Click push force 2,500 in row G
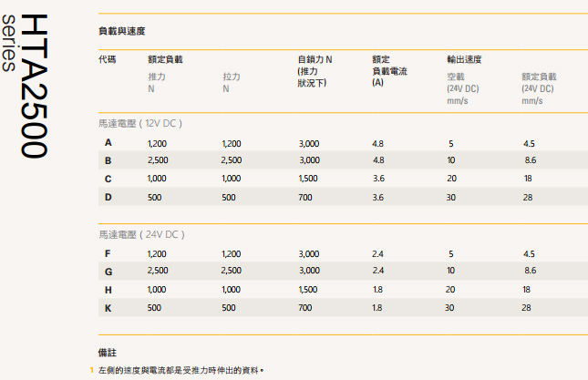Image resolution: width=588 pixels, height=380 pixels. tap(158, 271)
